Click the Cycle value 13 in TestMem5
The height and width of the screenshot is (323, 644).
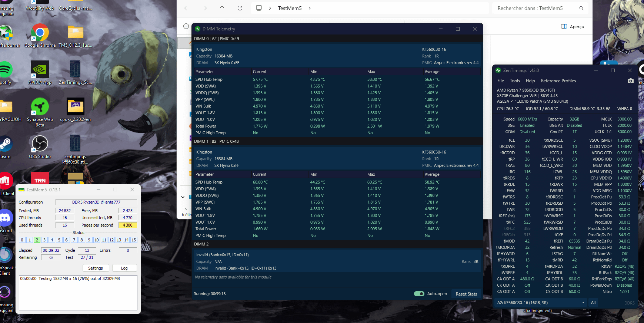(x=87, y=250)
